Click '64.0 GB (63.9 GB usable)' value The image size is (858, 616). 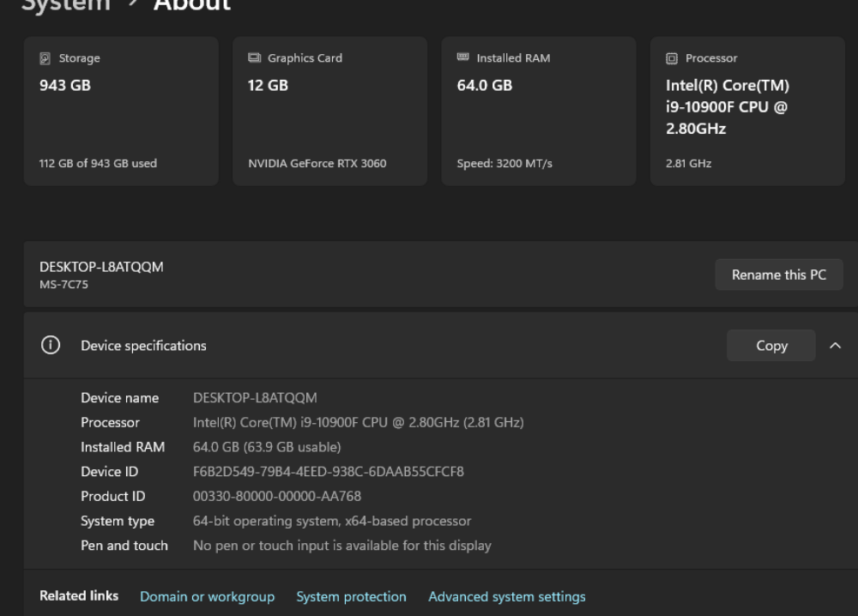[x=267, y=447]
